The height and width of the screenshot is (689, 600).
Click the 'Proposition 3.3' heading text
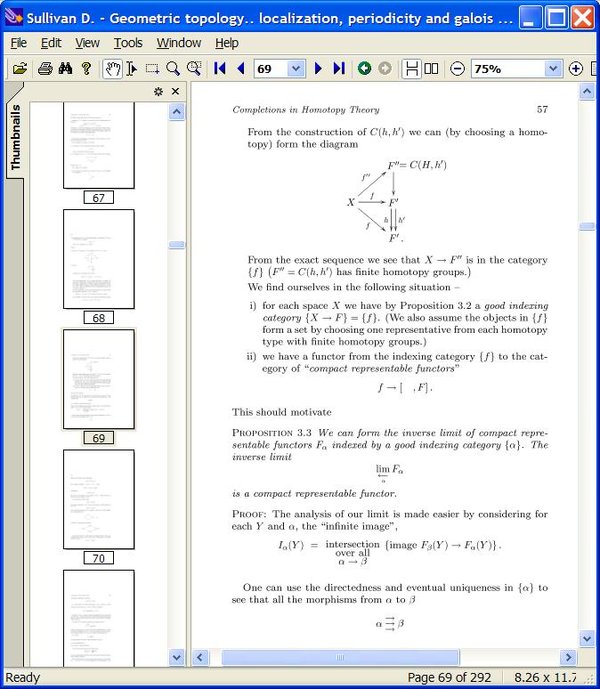point(272,432)
